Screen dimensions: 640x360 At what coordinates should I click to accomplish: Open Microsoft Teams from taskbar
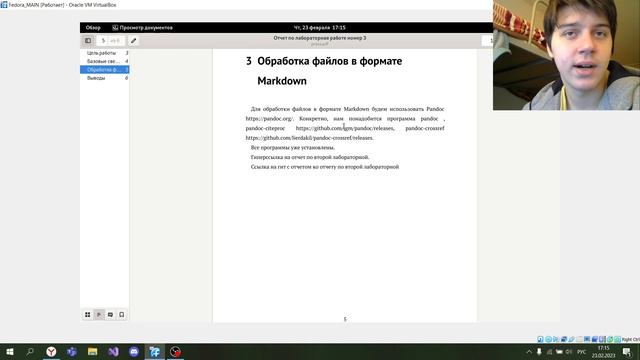pos(72,351)
